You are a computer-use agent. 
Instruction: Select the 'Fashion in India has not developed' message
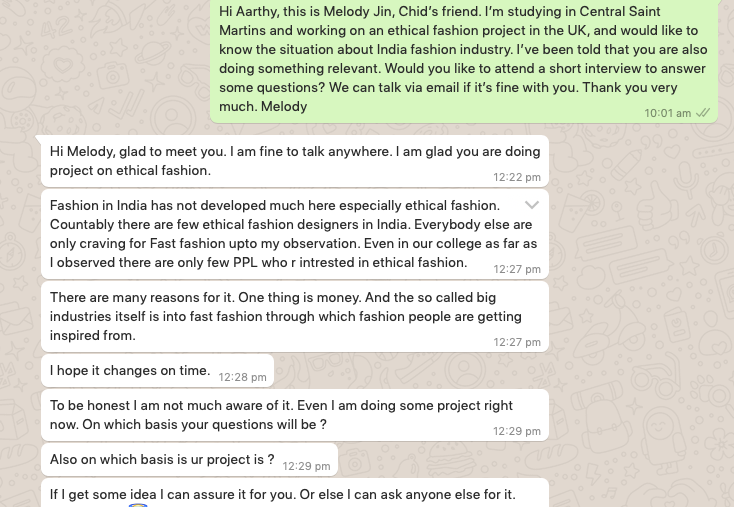tap(295, 234)
